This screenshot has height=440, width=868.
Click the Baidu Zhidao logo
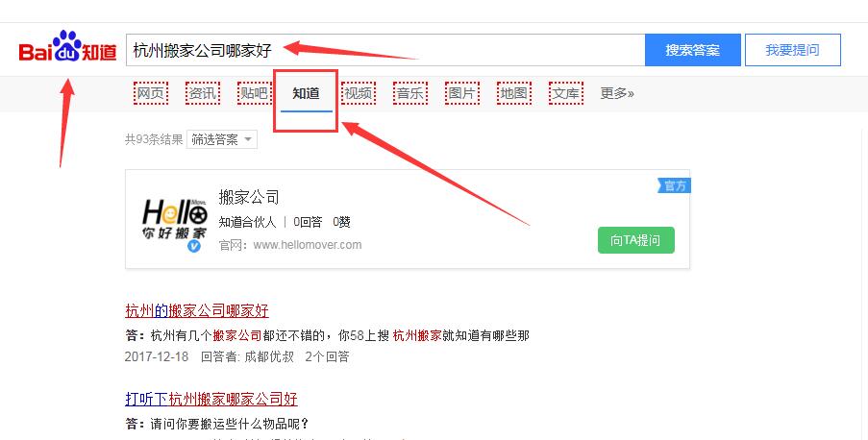point(68,50)
